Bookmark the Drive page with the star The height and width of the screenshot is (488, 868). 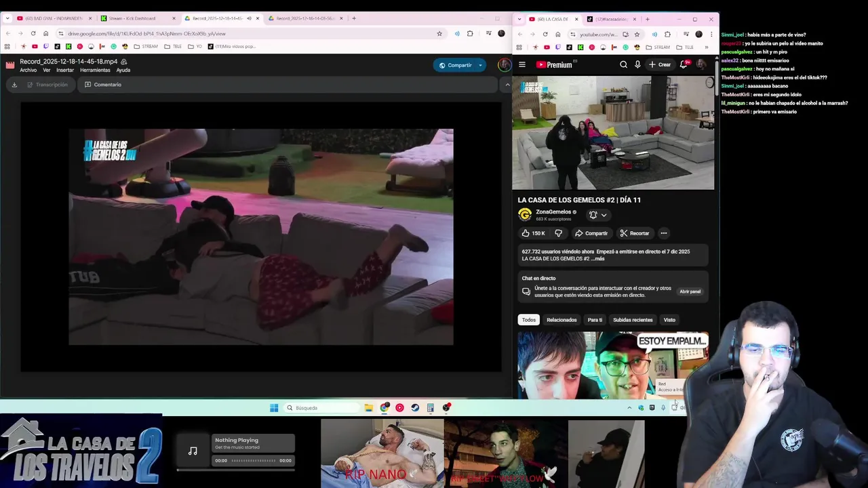(x=439, y=33)
